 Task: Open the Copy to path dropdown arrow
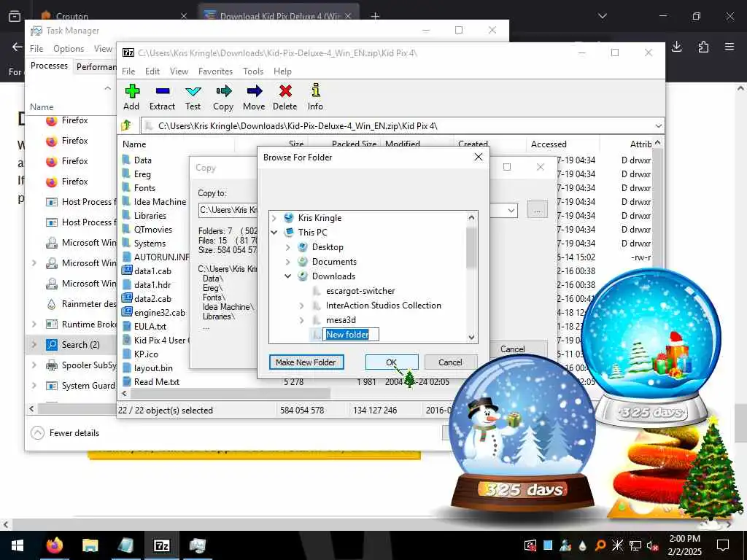tap(511, 210)
